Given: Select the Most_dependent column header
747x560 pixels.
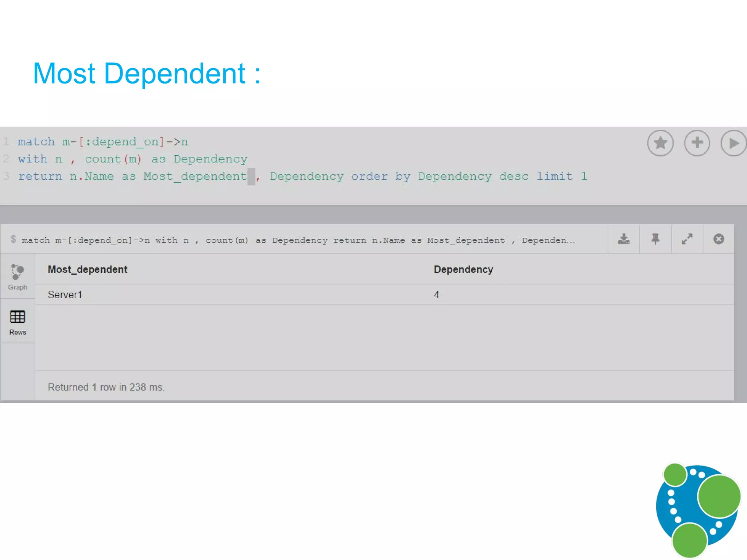Looking at the screenshot, I should (x=88, y=269).
